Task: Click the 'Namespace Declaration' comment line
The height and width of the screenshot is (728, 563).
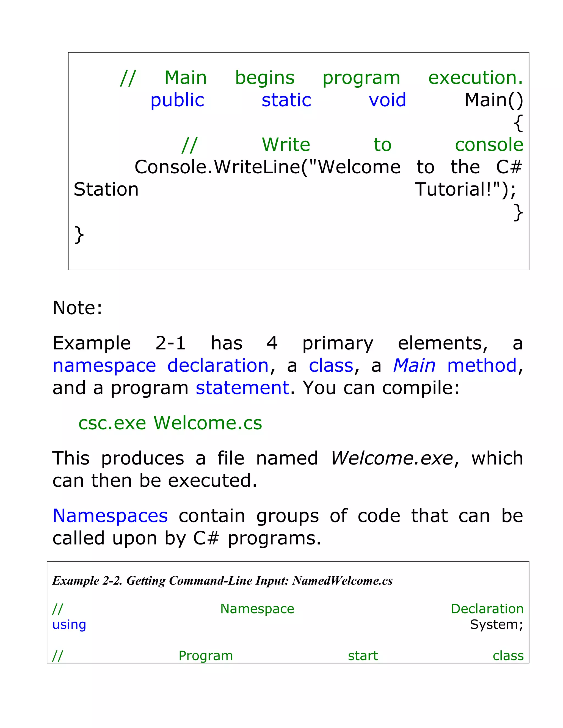Action: (257, 609)
